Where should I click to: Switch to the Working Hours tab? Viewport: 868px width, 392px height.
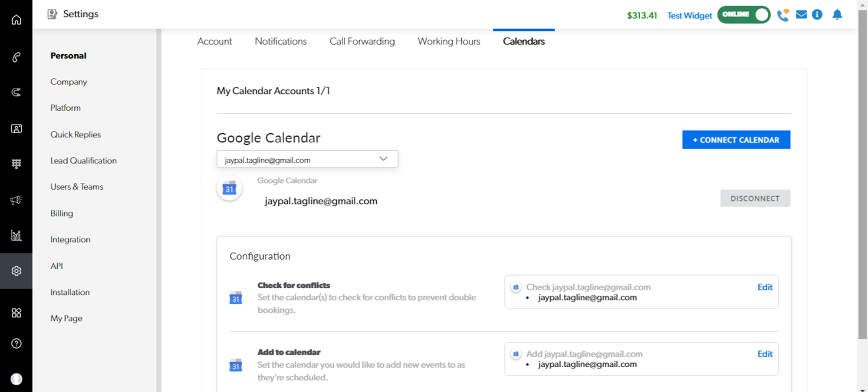click(449, 41)
